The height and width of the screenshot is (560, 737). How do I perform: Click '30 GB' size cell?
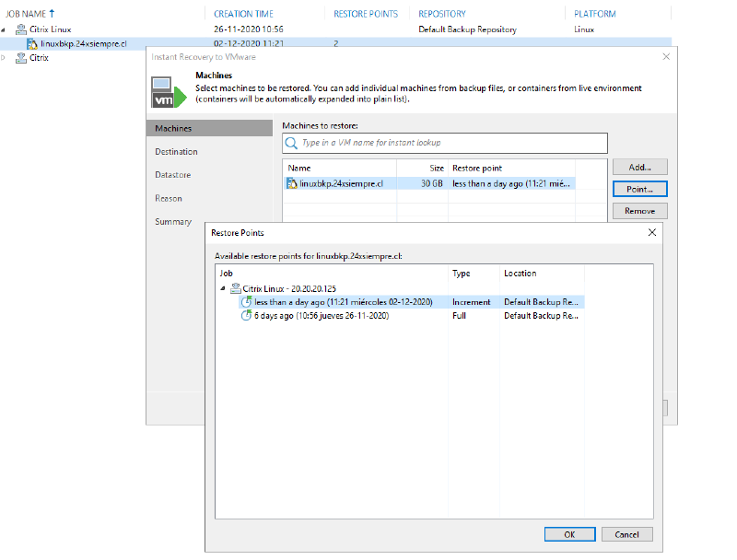[432, 183]
